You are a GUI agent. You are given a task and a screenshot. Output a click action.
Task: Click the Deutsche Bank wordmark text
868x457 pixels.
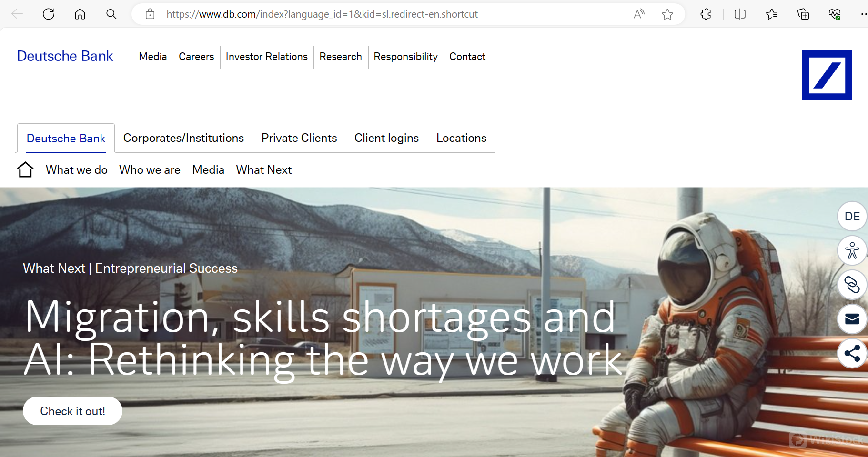pyautogui.click(x=65, y=56)
